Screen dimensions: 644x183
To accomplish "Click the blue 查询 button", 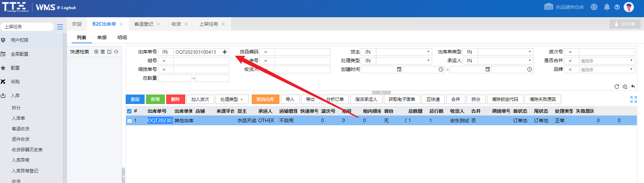I will (x=135, y=99).
